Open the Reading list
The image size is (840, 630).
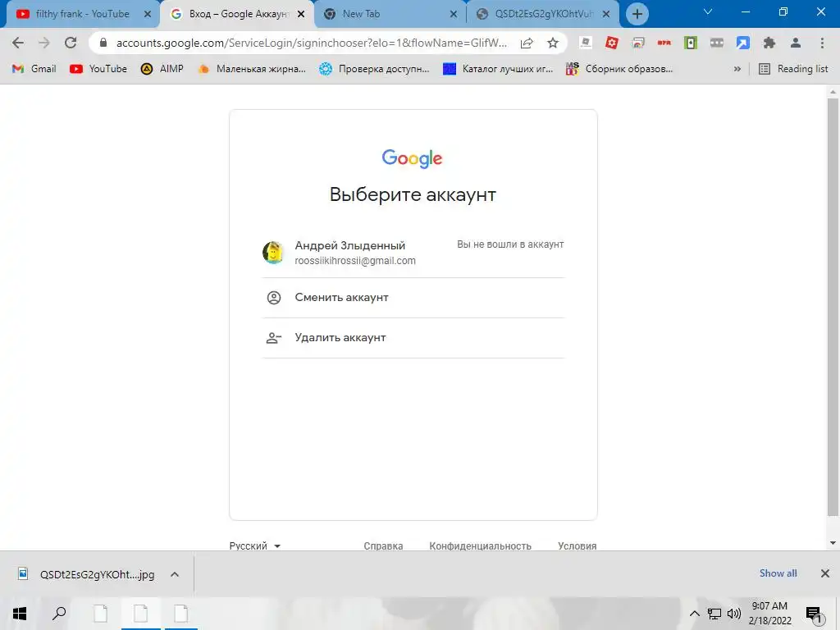click(793, 69)
